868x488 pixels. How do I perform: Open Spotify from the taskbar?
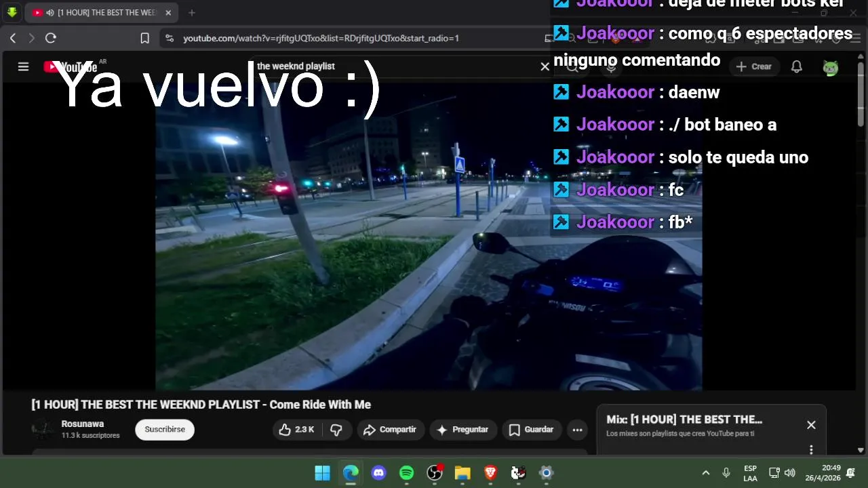(x=407, y=472)
